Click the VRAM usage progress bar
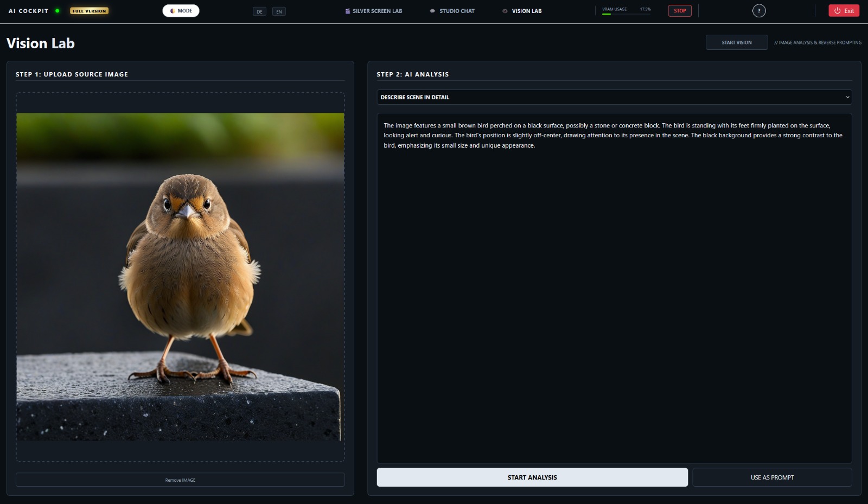 (626, 14)
